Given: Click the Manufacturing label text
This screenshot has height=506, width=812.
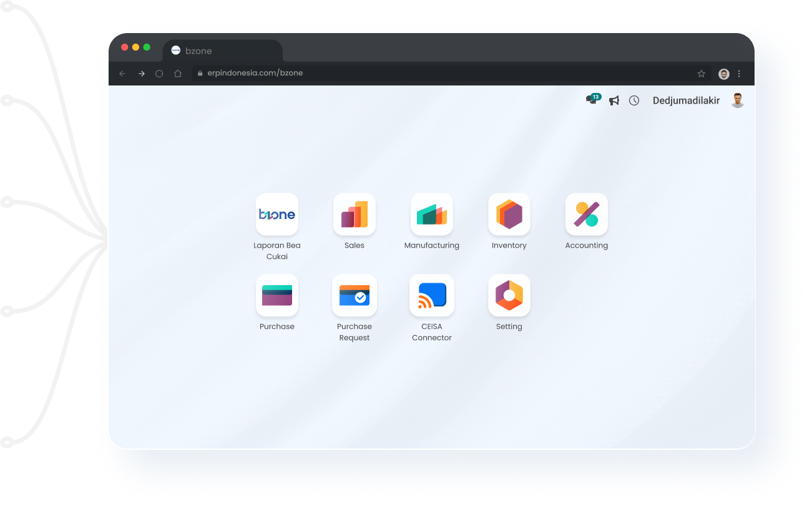Looking at the screenshot, I should point(432,245).
